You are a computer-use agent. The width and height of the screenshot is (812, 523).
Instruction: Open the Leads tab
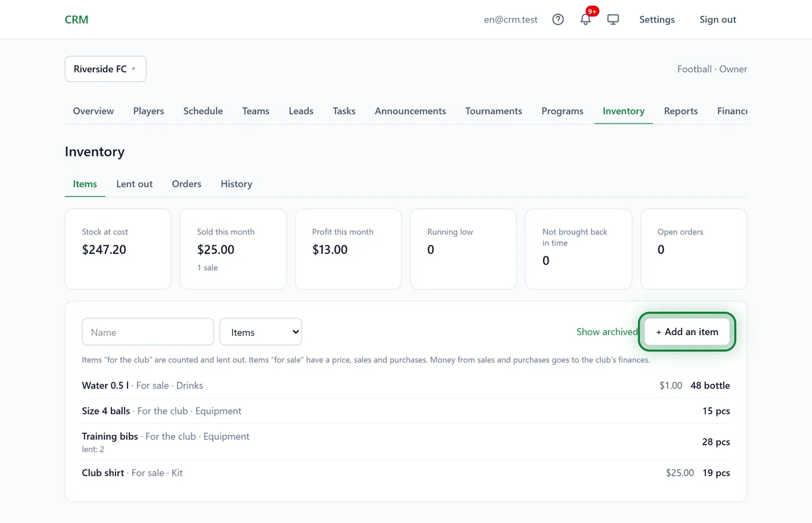tap(301, 111)
